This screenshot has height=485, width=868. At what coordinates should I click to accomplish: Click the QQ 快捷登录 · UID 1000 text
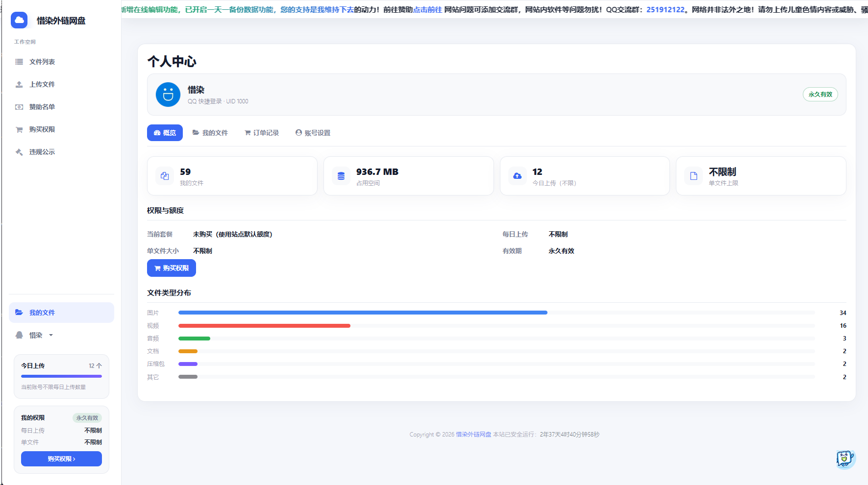(218, 101)
